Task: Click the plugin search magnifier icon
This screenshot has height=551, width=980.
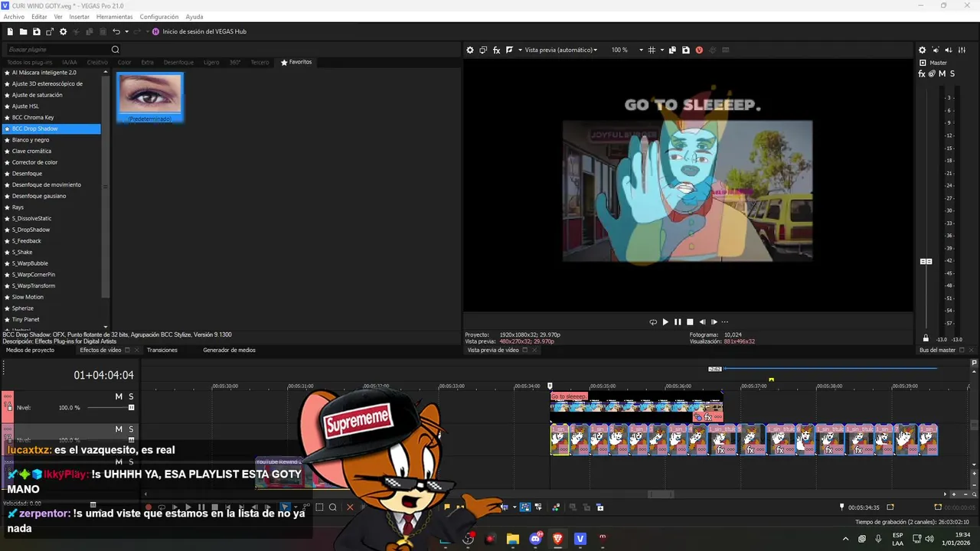Action: tap(116, 50)
